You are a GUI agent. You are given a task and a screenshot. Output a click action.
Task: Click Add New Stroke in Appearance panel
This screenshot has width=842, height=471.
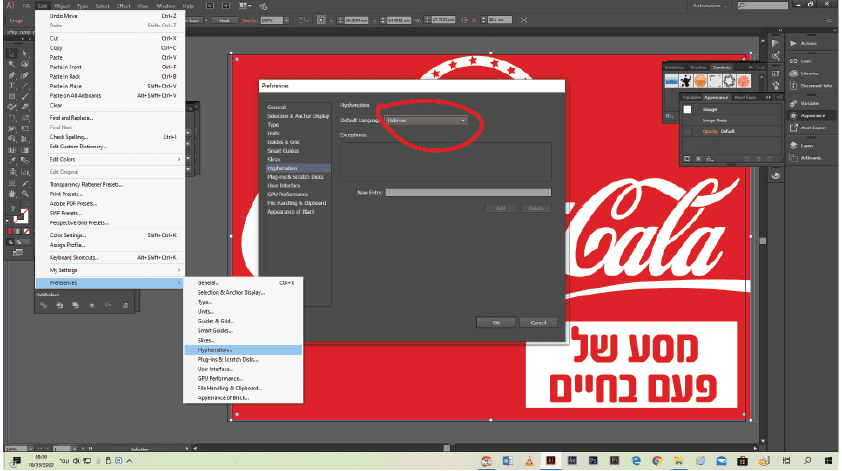coord(687,159)
